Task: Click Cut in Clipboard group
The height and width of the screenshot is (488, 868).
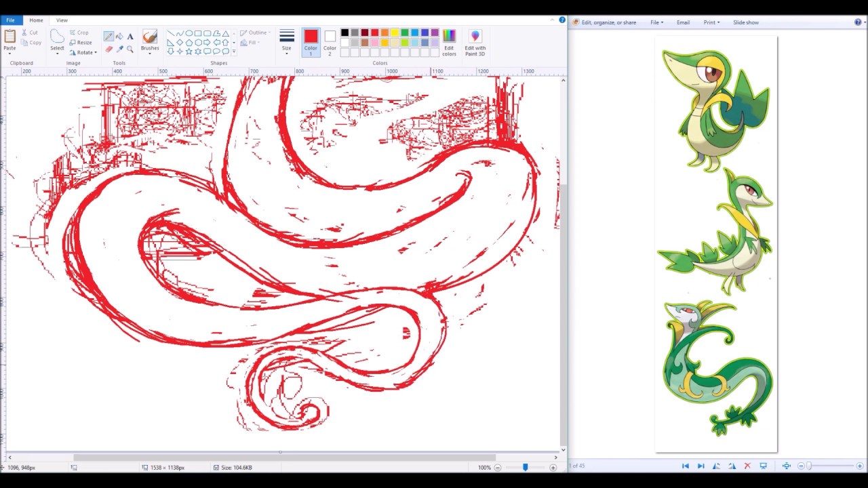Action: click(x=29, y=33)
